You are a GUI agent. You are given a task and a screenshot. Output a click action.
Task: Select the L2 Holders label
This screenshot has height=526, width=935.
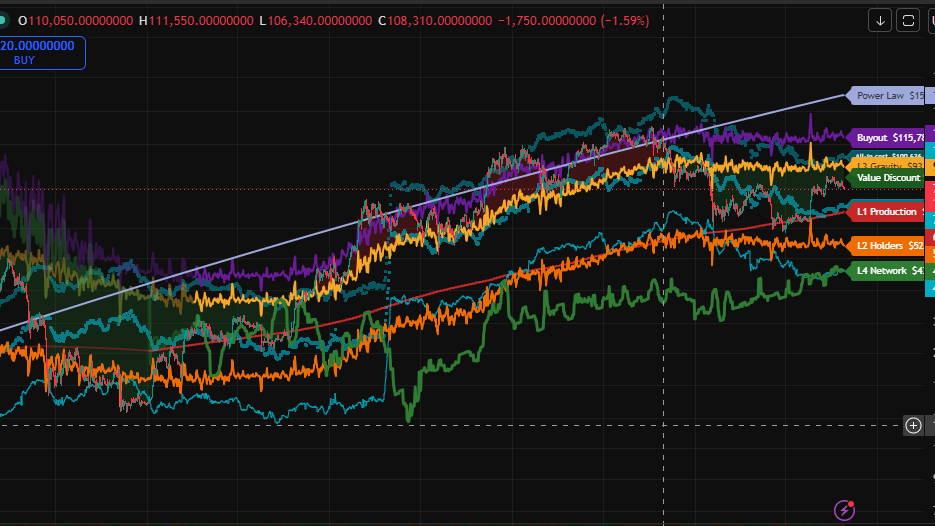coord(886,246)
